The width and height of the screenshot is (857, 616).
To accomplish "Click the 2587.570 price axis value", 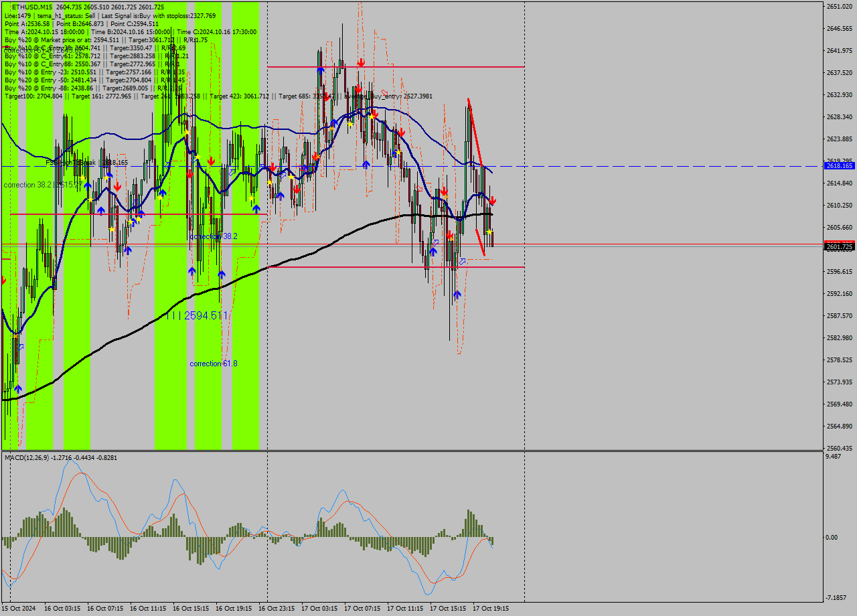I will [839, 315].
